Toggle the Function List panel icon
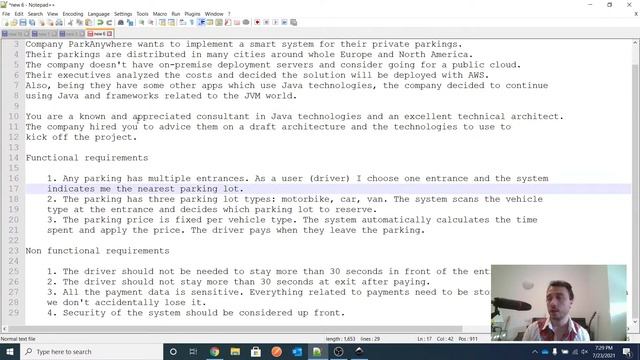Viewport: 640px width, 360px height. (228, 22)
